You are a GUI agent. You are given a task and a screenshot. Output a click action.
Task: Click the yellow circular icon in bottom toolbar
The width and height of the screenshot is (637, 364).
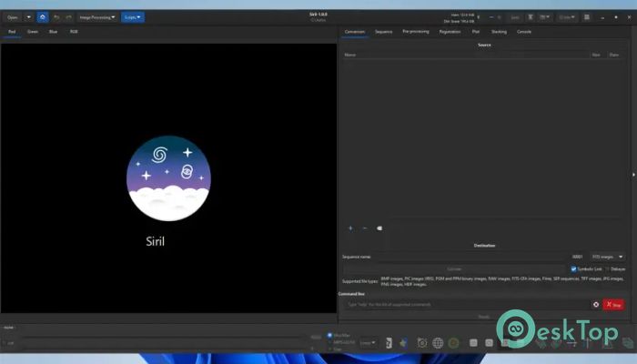pyautogui.click(x=453, y=343)
